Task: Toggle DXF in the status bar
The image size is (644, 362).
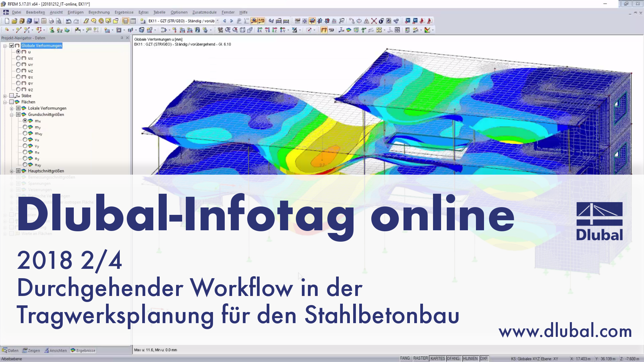Action: [x=484, y=358]
